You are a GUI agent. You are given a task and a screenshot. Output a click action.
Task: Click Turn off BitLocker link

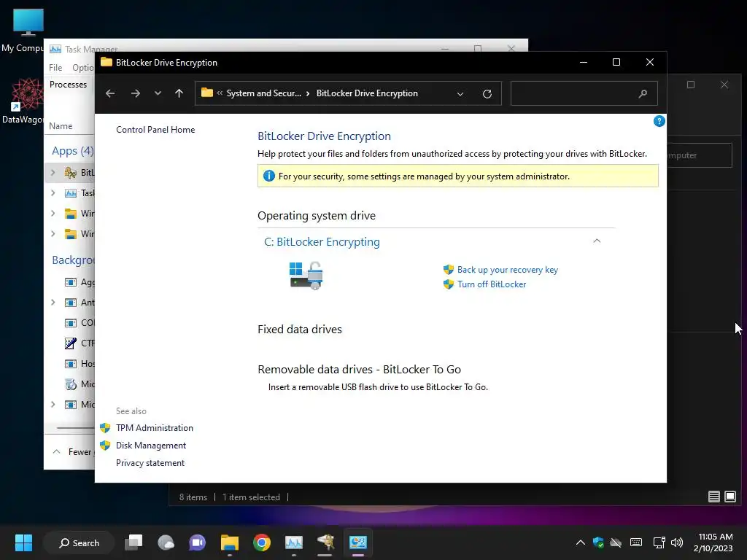pos(492,284)
